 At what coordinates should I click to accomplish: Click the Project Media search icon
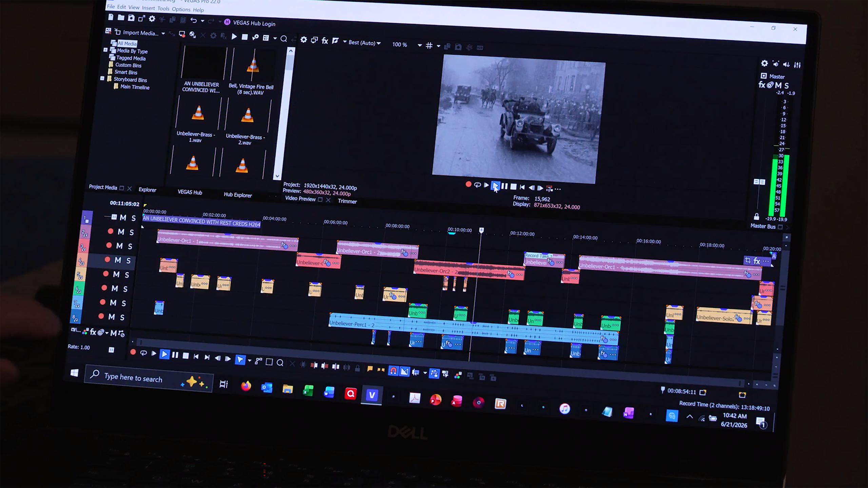pos(284,39)
